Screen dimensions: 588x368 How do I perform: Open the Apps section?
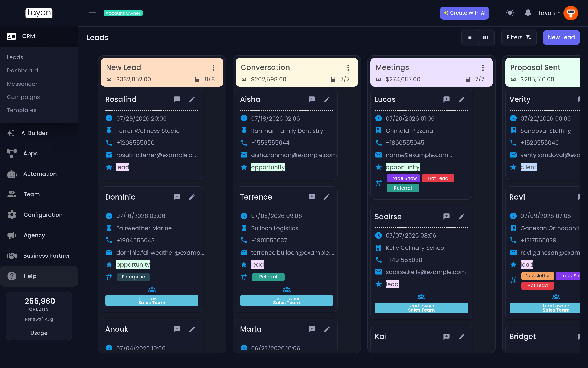(39, 154)
